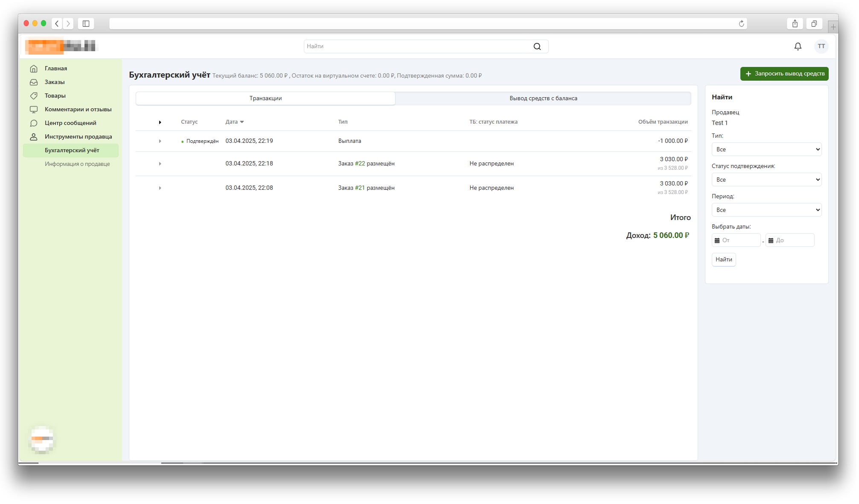
Task: Open the Статус подтверждения dropdown
Action: (766, 180)
